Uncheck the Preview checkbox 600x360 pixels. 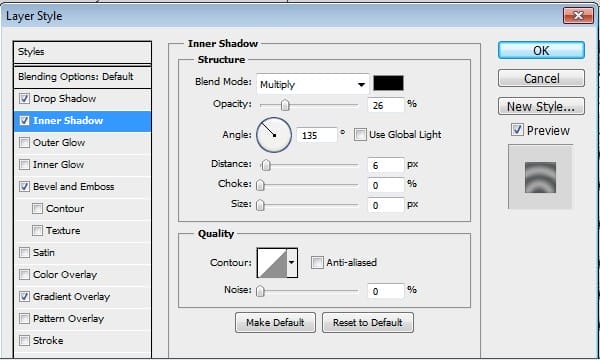(517, 130)
